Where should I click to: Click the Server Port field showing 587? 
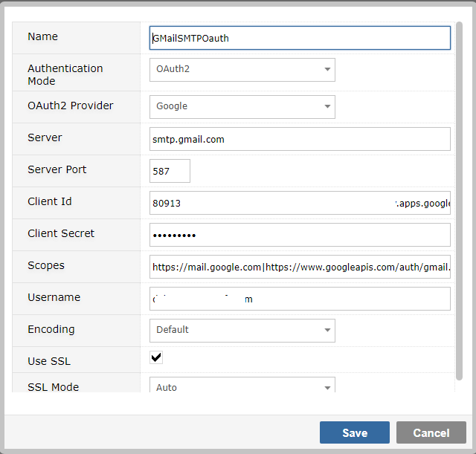pyautogui.click(x=170, y=171)
